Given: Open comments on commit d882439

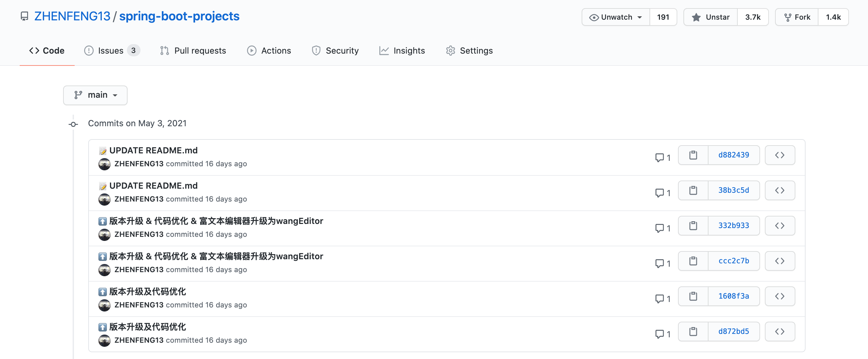Looking at the screenshot, I should click(663, 157).
